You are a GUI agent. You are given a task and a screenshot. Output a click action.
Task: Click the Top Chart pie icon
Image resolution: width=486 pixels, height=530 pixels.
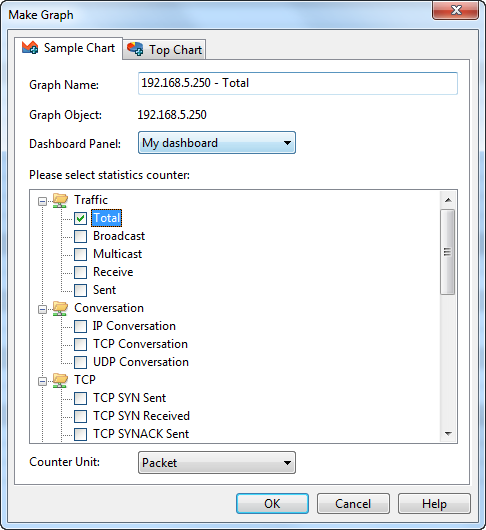point(135,49)
